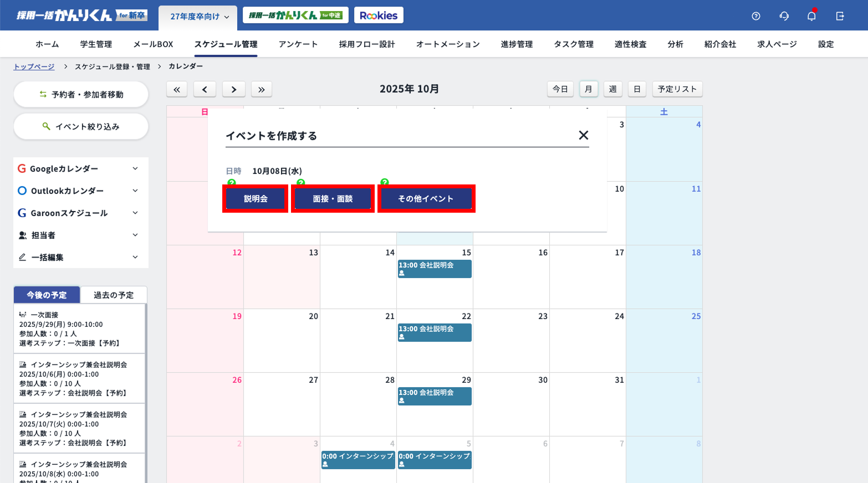Create a 面接・面談 event
868x483 pixels.
pos(333,198)
